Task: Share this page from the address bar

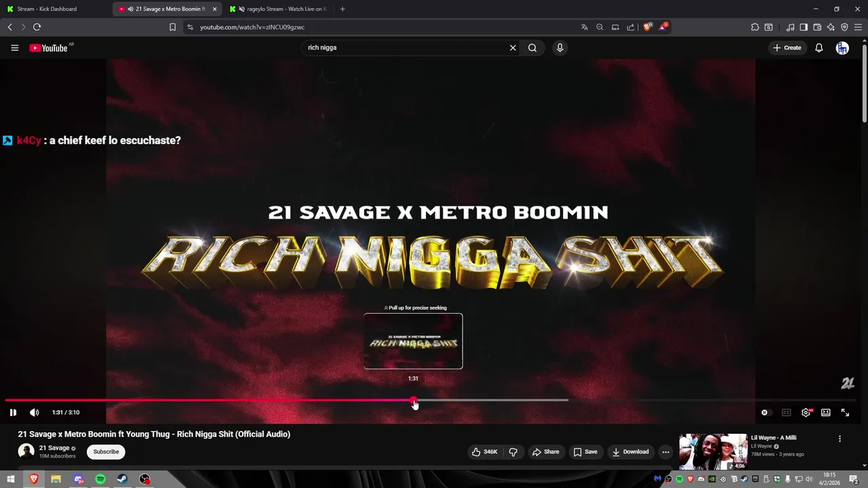Action: (x=631, y=27)
